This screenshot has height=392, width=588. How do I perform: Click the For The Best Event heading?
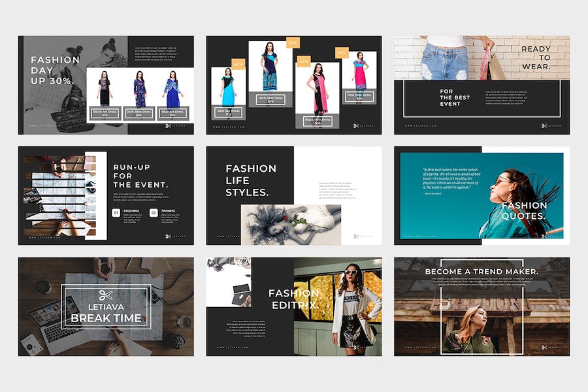click(455, 97)
